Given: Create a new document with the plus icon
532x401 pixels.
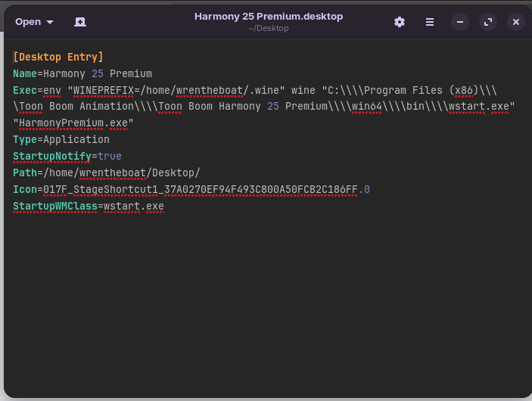Looking at the screenshot, I should (80, 22).
